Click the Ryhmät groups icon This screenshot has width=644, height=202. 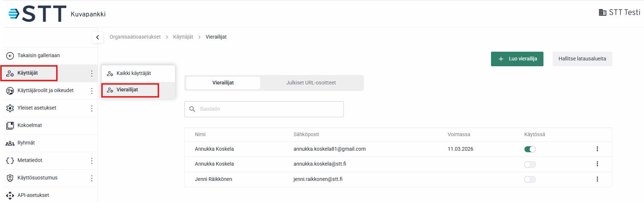click(10, 143)
